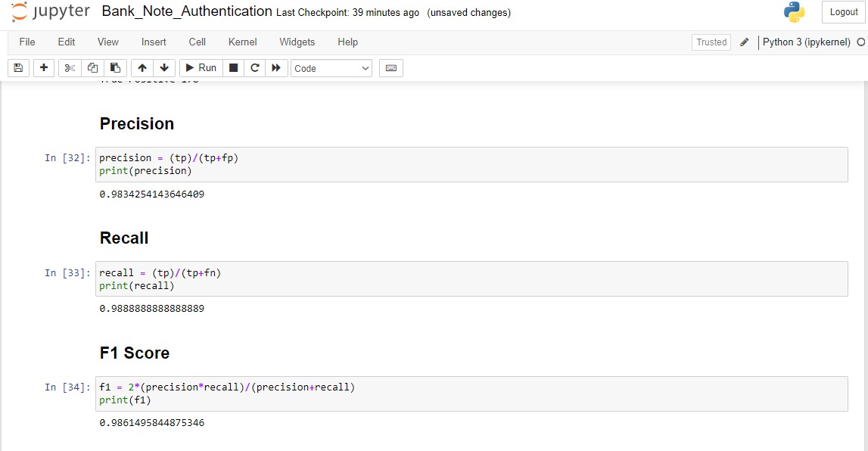Restart the kernel
The height and width of the screenshot is (451, 868).
[x=255, y=67]
